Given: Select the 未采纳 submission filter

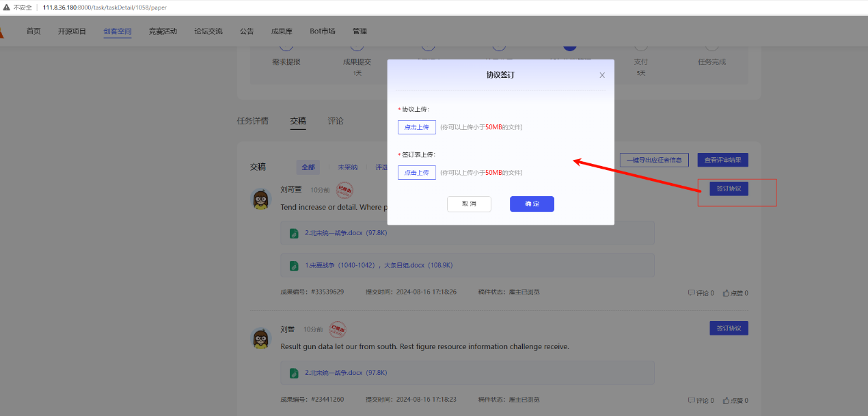Looking at the screenshot, I should pyautogui.click(x=347, y=167).
